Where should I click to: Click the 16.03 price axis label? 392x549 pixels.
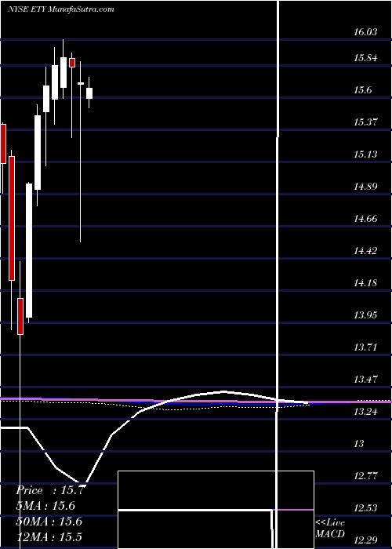(x=365, y=32)
